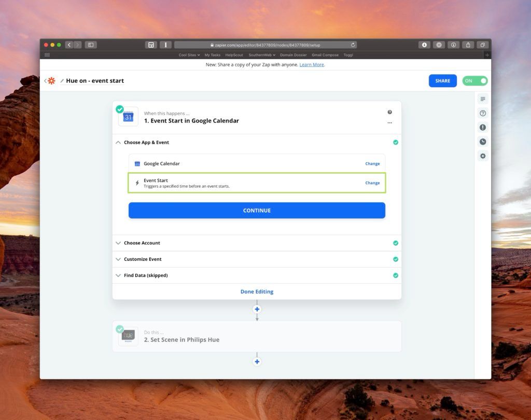
Task: Open Gmail Compose bookmark
Action: 325,55
